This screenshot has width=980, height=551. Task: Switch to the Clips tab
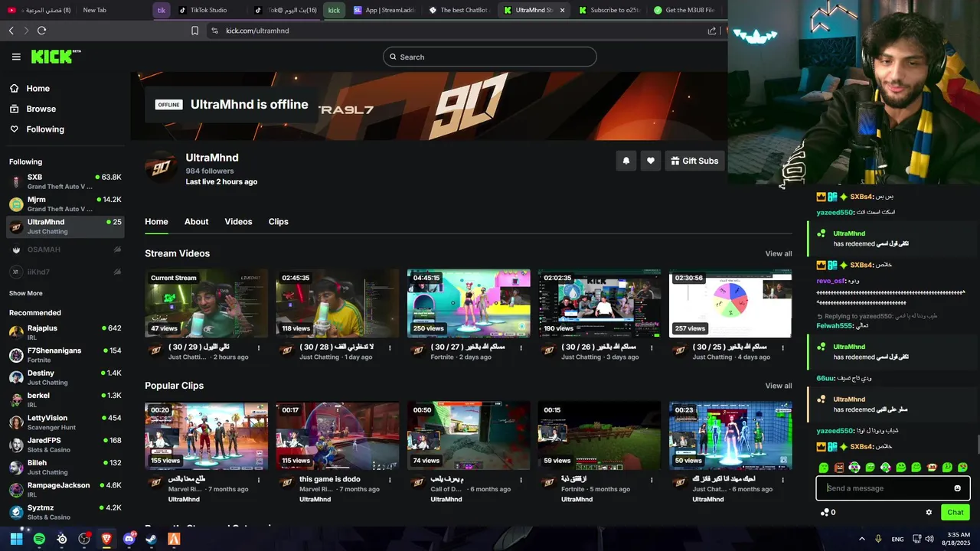278,222
